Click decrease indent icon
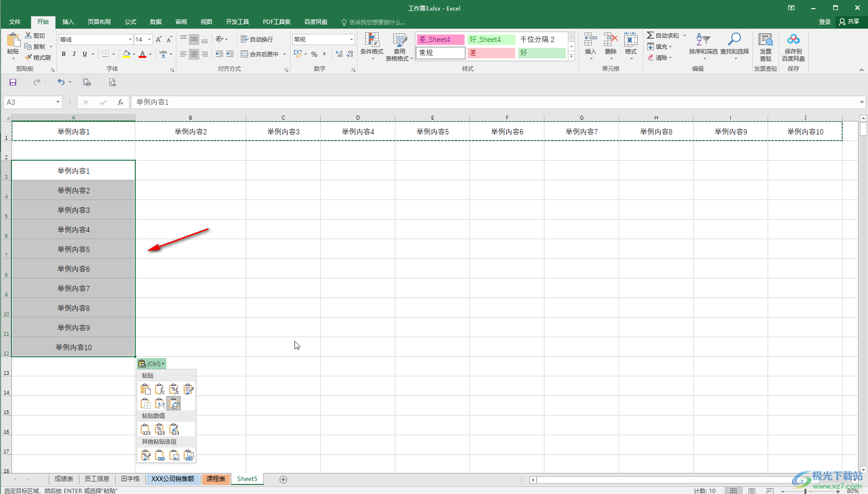Viewport: 868px width, 494px height. click(x=219, y=54)
